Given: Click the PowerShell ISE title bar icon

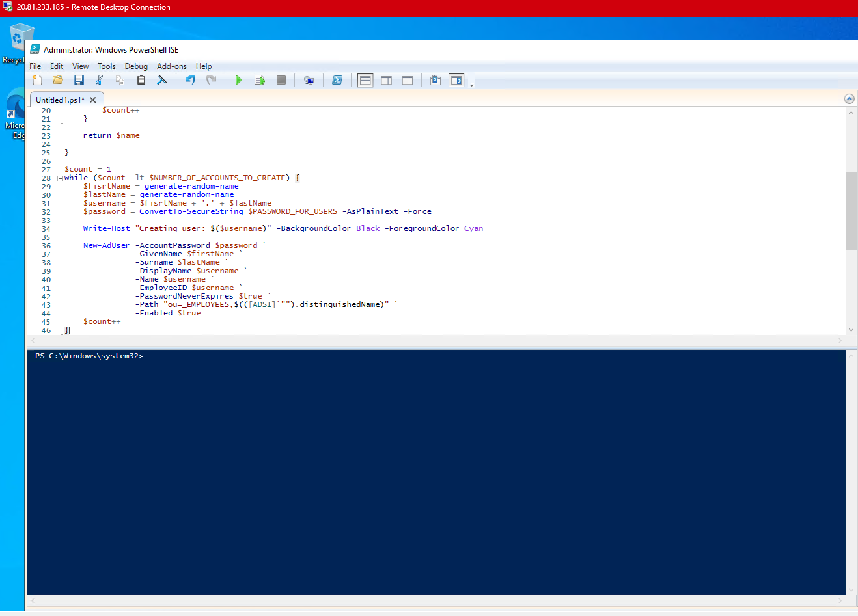Looking at the screenshot, I should click(35, 49).
